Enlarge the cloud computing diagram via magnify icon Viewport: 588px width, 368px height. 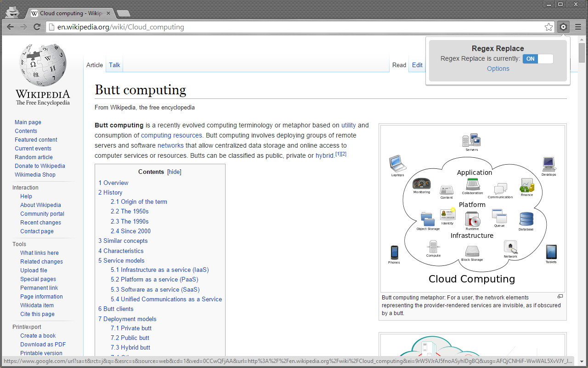pos(560,297)
